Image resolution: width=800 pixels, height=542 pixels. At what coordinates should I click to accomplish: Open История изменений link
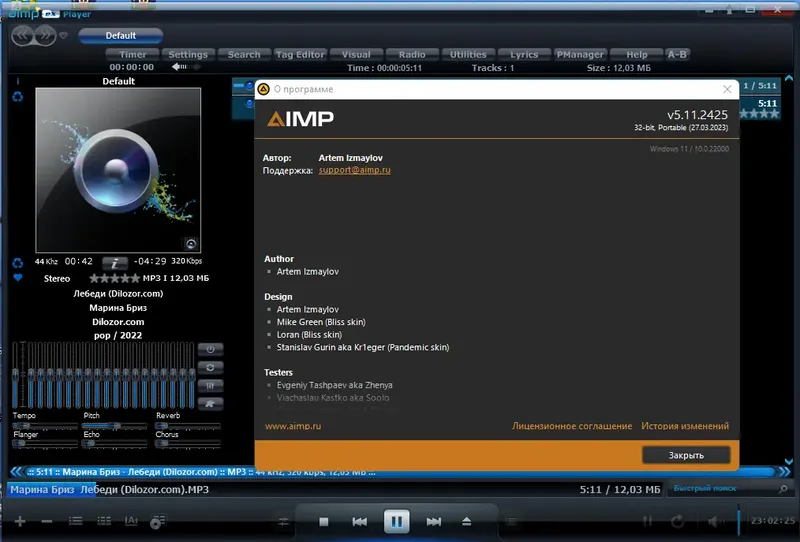[685, 426]
